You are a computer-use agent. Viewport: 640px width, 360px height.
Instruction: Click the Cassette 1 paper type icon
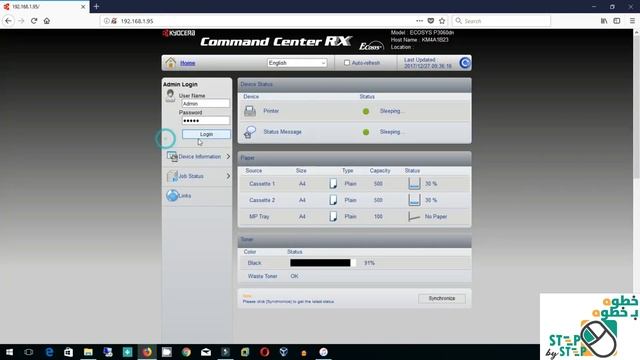[333, 184]
